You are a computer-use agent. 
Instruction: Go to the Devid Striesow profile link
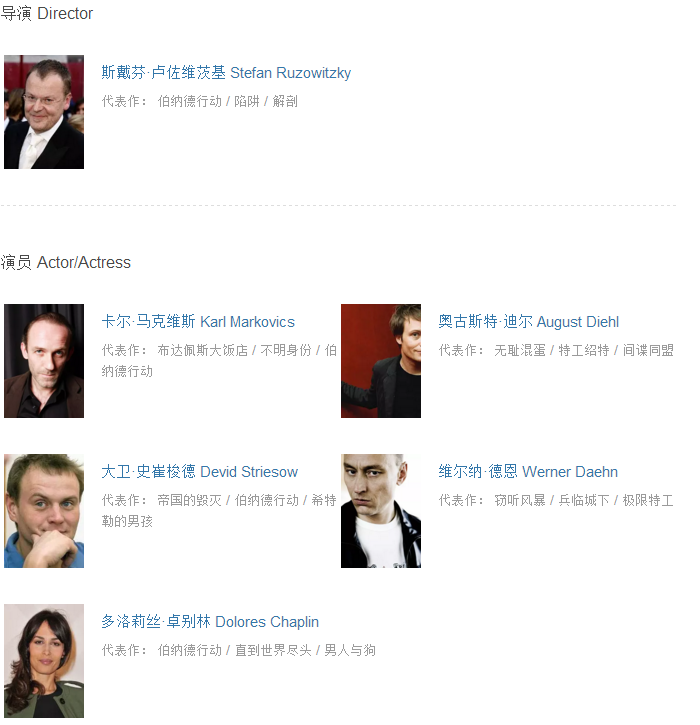tap(200, 472)
